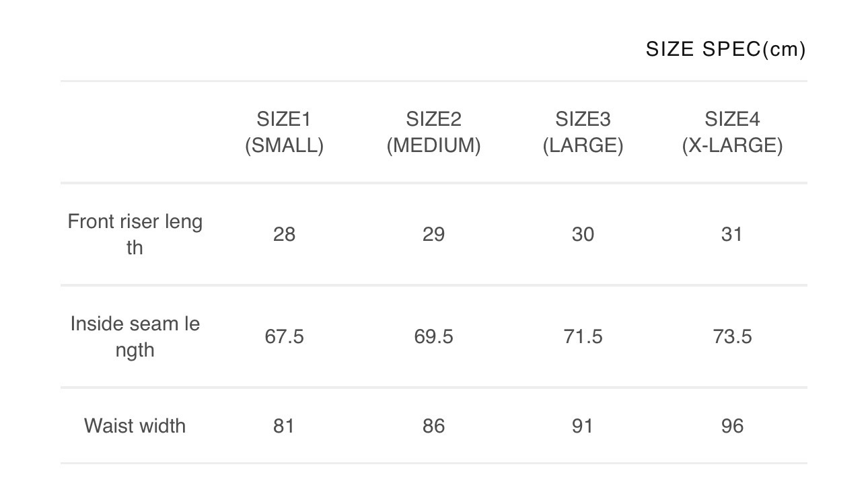Select the SIZE2 (MEDIUM) column header
The height and width of the screenshot is (477, 868).
click(x=433, y=133)
